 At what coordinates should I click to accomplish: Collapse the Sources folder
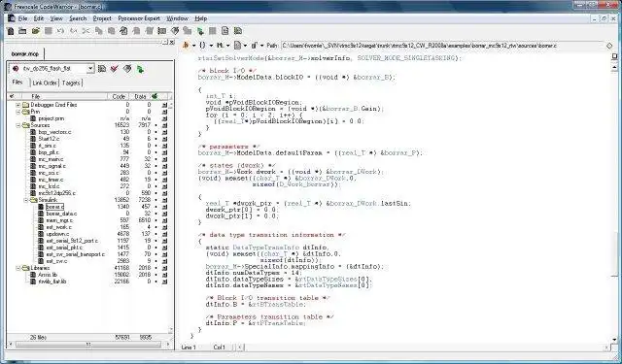tap(18, 125)
